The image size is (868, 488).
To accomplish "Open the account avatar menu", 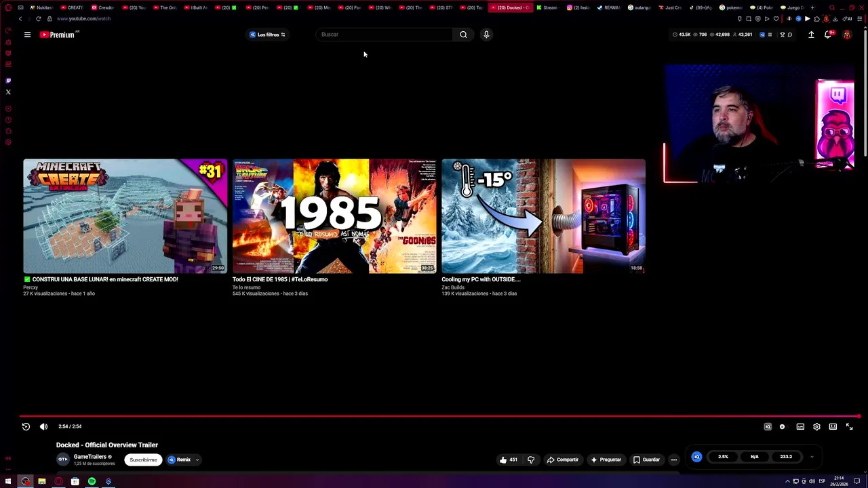I will [847, 35].
